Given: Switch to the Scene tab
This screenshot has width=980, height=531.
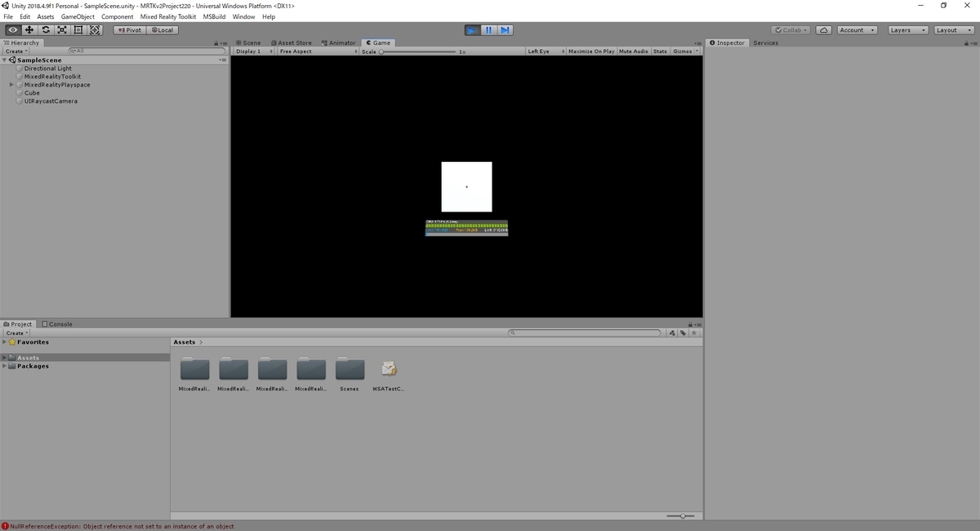Looking at the screenshot, I should point(248,42).
